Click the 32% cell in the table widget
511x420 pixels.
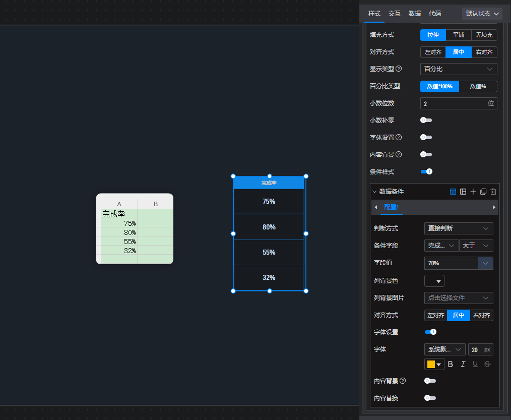click(269, 277)
